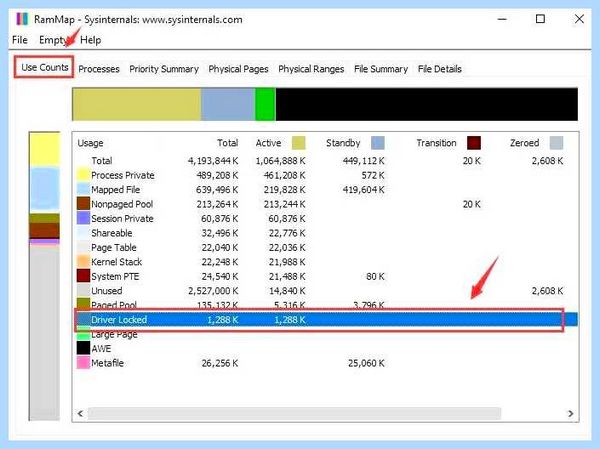Select the Process Private row

click(325, 175)
